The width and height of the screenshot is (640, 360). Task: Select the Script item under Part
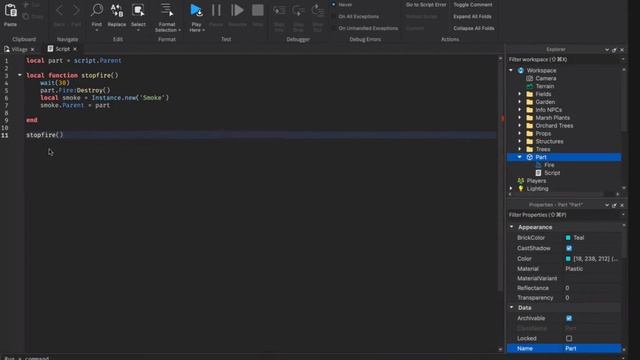552,173
